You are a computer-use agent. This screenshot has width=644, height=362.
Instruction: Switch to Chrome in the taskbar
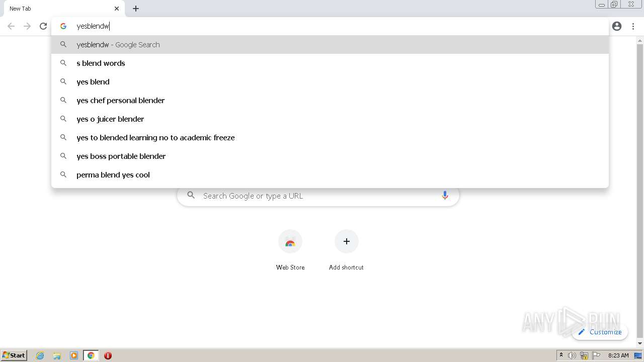click(x=91, y=355)
